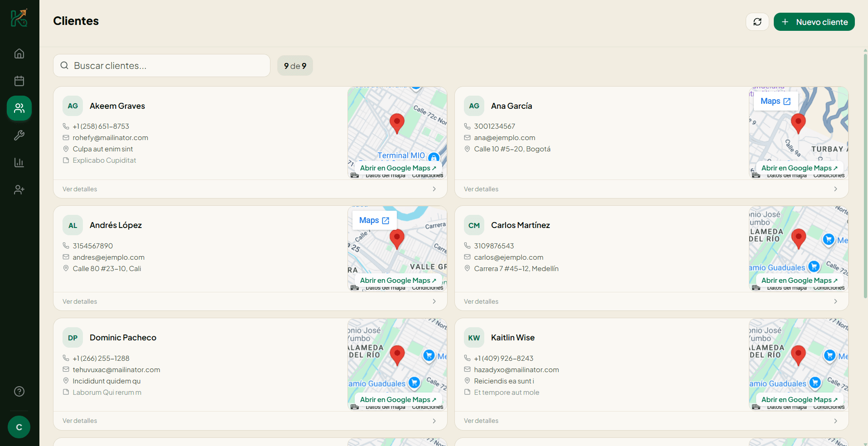Expand Akeem Graves details chevron
Screen dimensions: 868x446
pos(434,189)
